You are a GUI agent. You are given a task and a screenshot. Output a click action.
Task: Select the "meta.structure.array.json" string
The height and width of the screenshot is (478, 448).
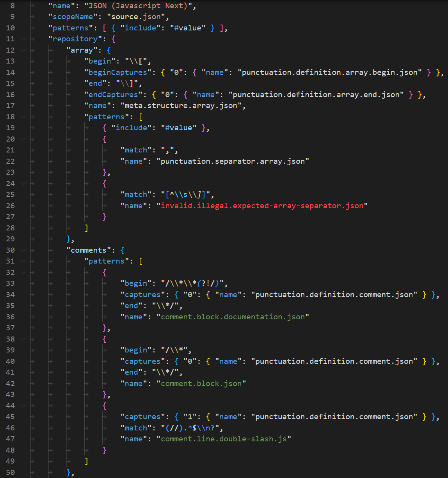tap(183, 105)
